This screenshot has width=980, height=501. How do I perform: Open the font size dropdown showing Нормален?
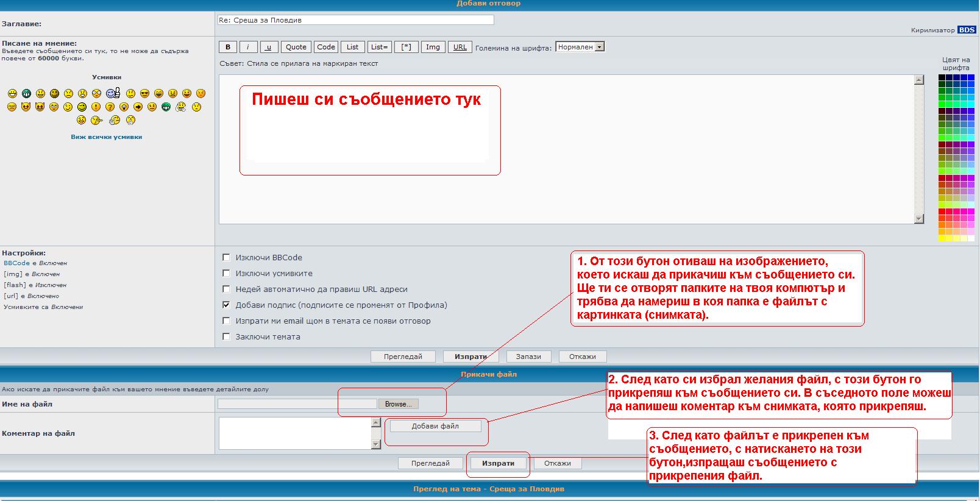point(580,47)
